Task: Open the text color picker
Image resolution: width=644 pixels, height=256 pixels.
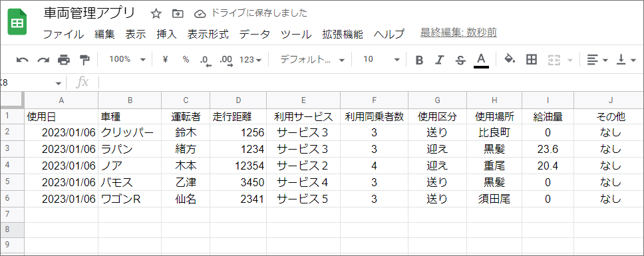Action: pos(482,61)
